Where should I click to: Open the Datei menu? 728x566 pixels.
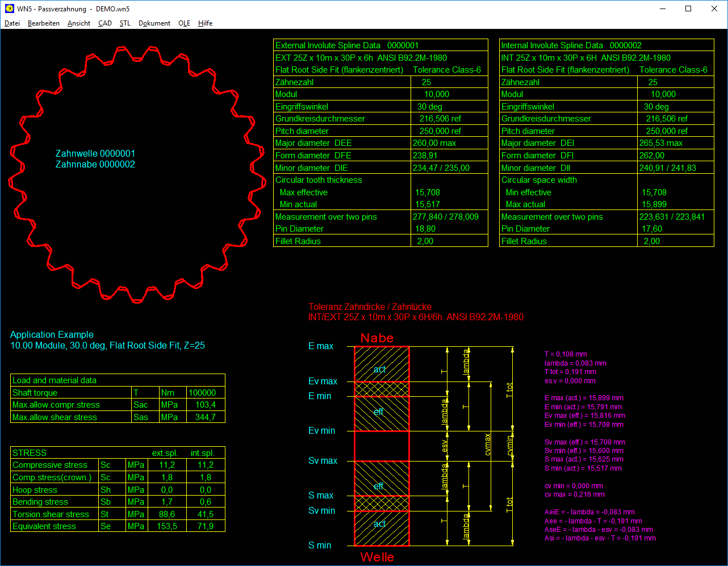point(12,23)
